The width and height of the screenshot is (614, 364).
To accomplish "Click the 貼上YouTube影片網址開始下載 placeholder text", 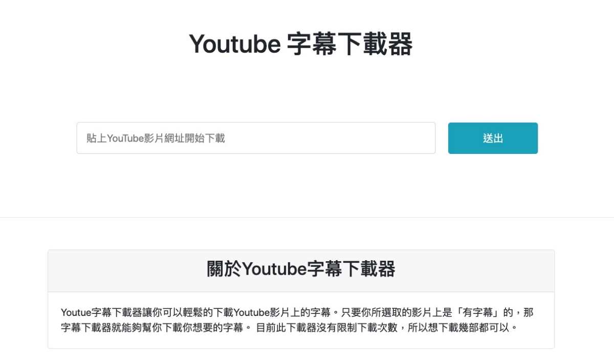I will pos(156,138).
